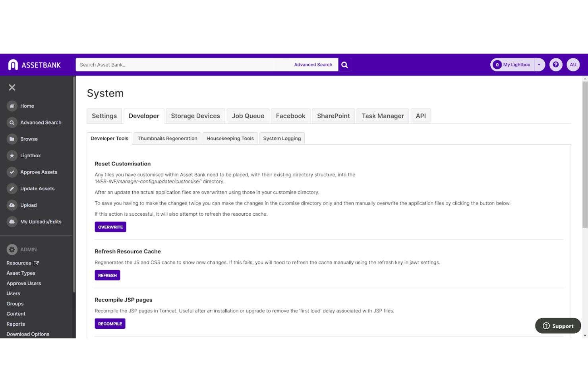
Task: Switch to the Settings tab
Action: click(104, 116)
